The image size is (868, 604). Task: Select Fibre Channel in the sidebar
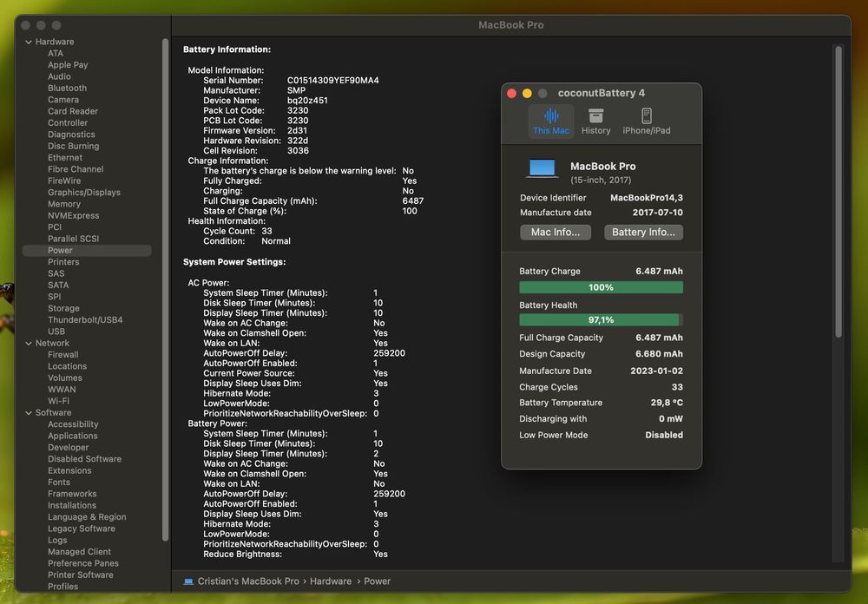76,169
